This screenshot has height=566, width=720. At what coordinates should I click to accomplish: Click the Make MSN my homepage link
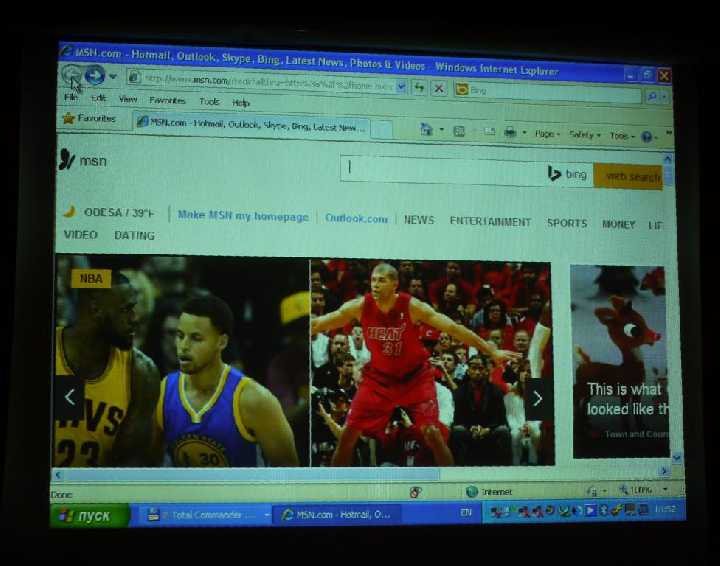pyautogui.click(x=243, y=216)
